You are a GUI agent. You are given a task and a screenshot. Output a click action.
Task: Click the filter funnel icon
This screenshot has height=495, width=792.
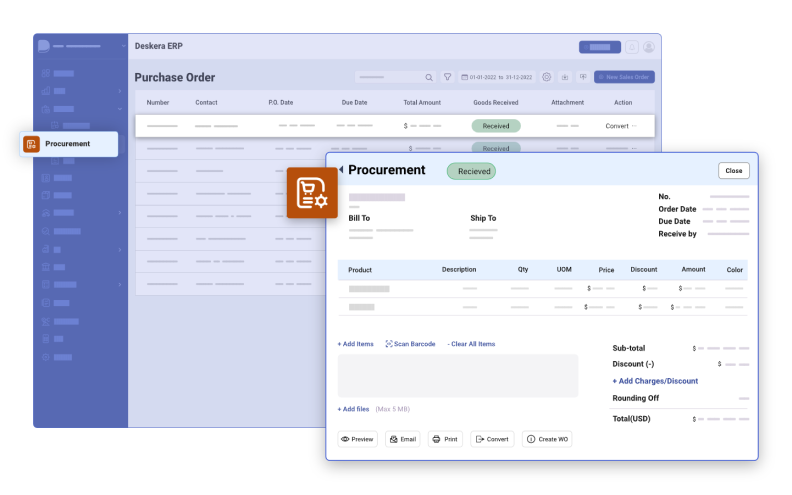point(448,77)
